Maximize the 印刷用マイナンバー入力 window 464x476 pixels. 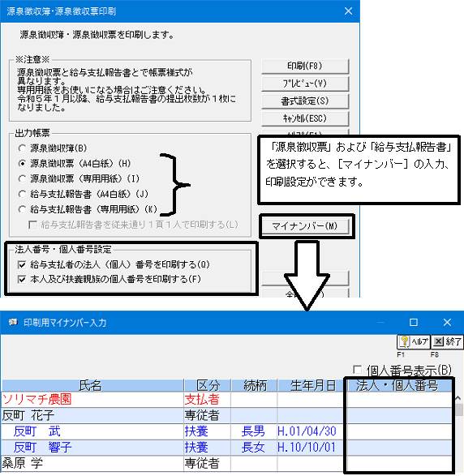[x=414, y=322]
